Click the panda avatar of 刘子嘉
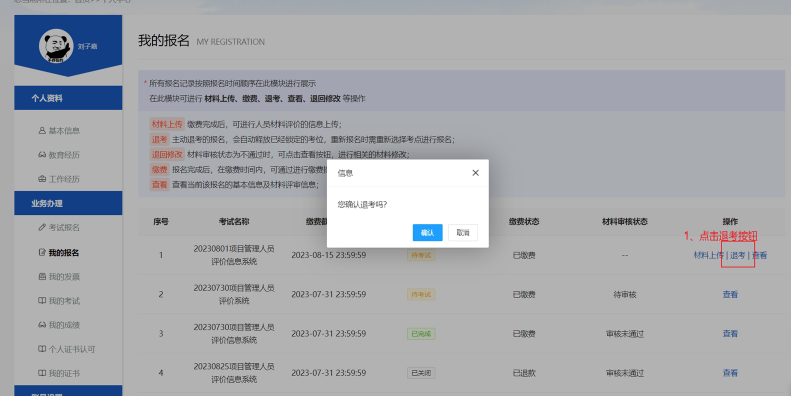This screenshot has height=396, width=791. [x=56, y=46]
